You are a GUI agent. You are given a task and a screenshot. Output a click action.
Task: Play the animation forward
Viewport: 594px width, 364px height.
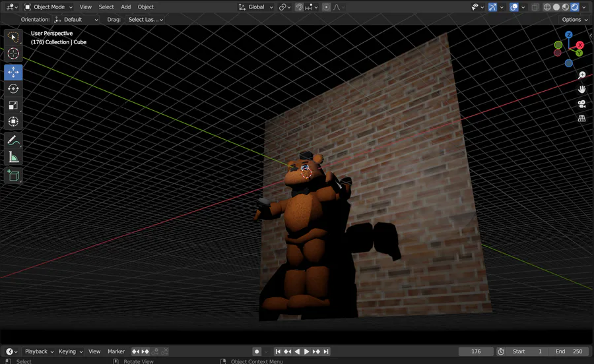coord(306,351)
